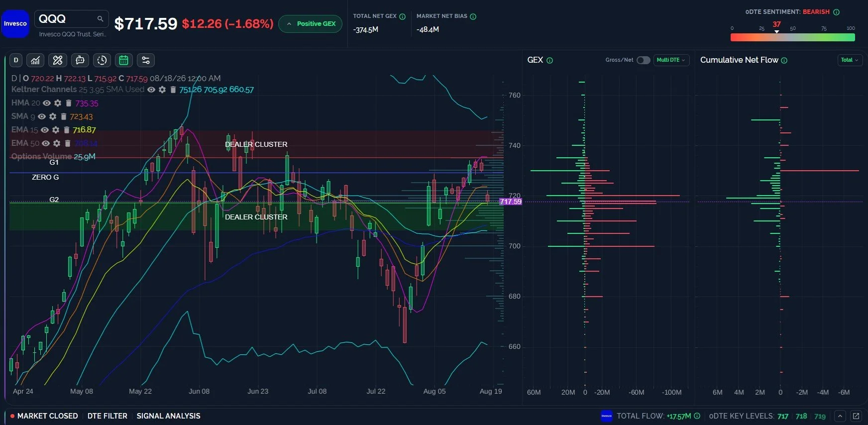This screenshot has width=868, height=425.
Task: Click the +17.57M total flow value
Action: (679, 416)
